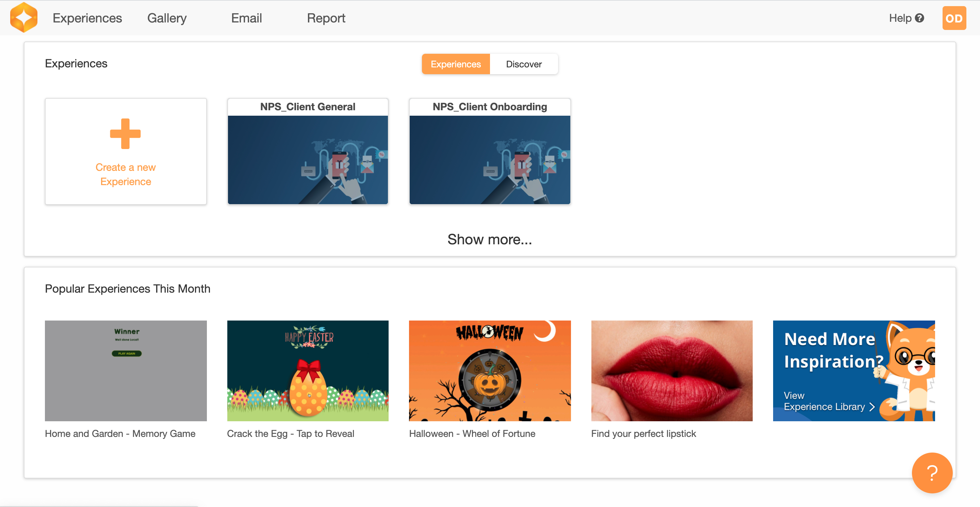Click the OD user avatar
Screen dimensions: 980x507
(x=953, y=18)
